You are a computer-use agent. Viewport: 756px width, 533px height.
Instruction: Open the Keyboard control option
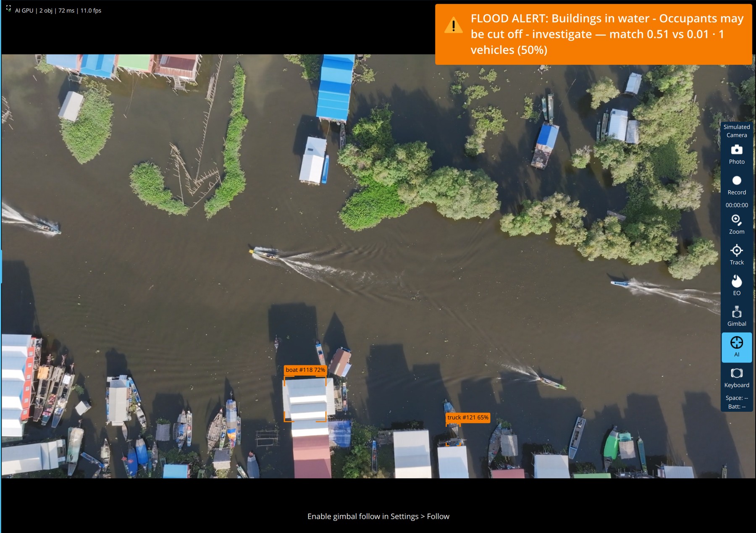click(737, 378)
